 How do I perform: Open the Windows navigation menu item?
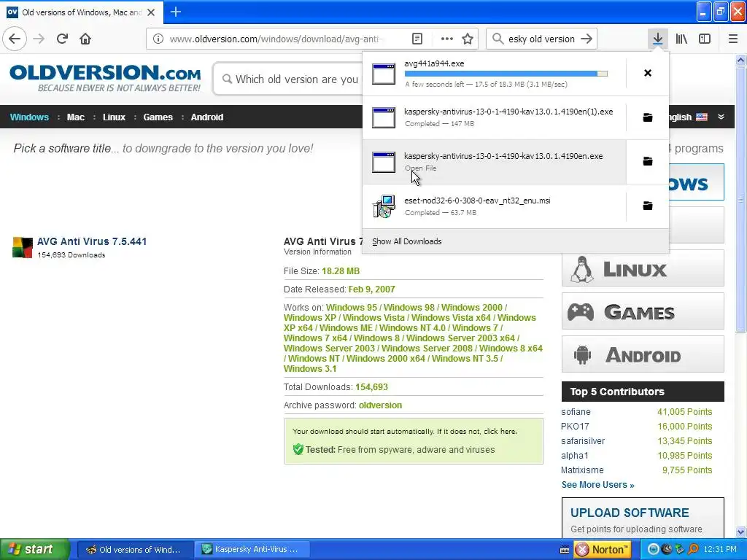[29, 117]
